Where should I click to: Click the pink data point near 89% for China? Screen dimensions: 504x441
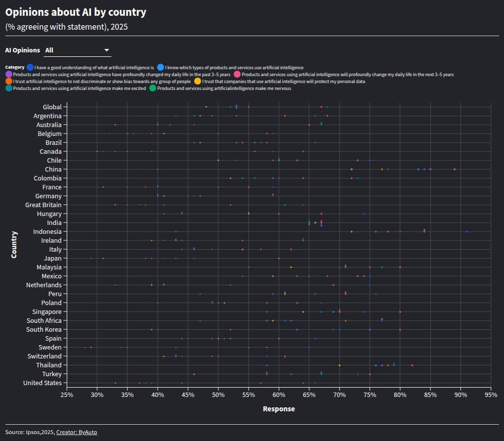455,169
